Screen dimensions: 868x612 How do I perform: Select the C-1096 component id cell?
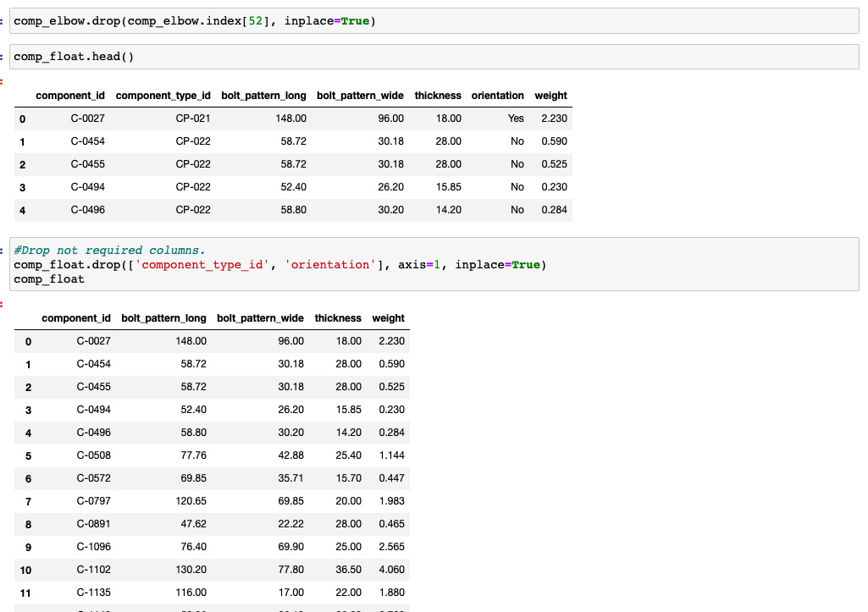pos(93,547)
